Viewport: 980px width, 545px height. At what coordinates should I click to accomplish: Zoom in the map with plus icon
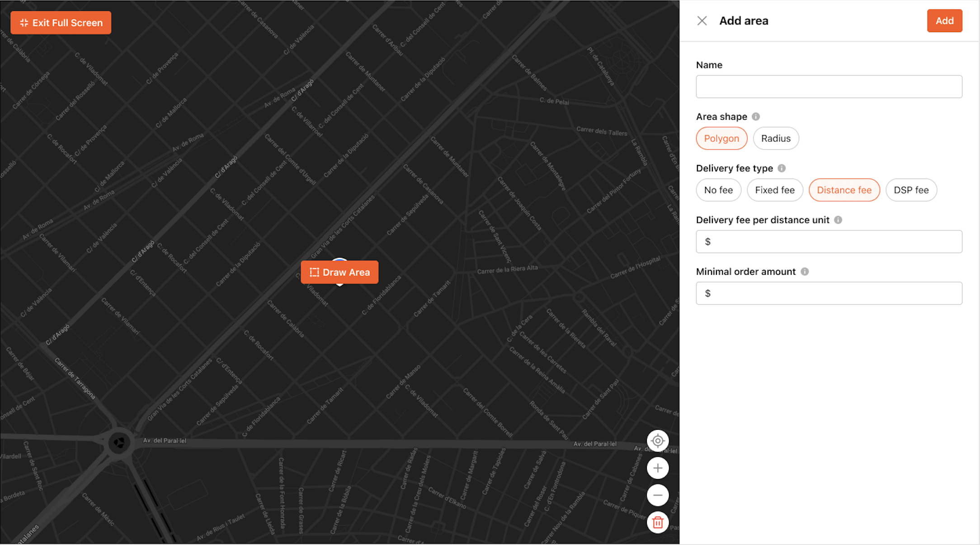tap(658, 468)
